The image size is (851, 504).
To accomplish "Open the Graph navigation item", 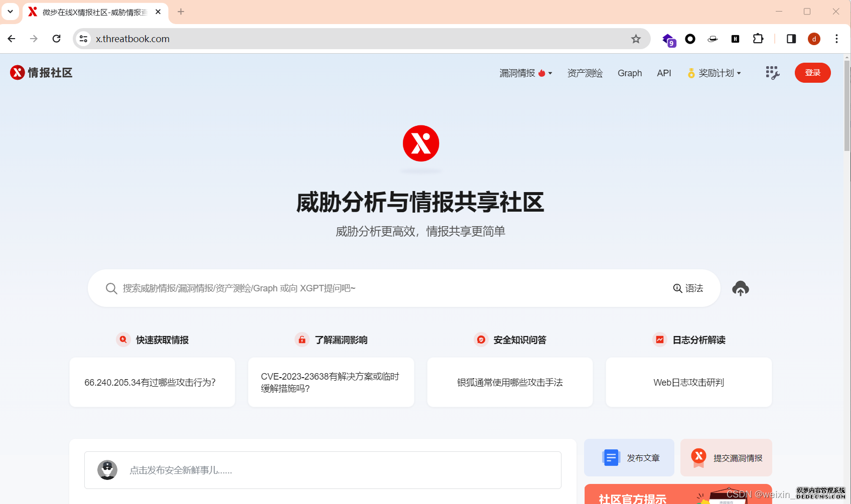I will 629,73.
